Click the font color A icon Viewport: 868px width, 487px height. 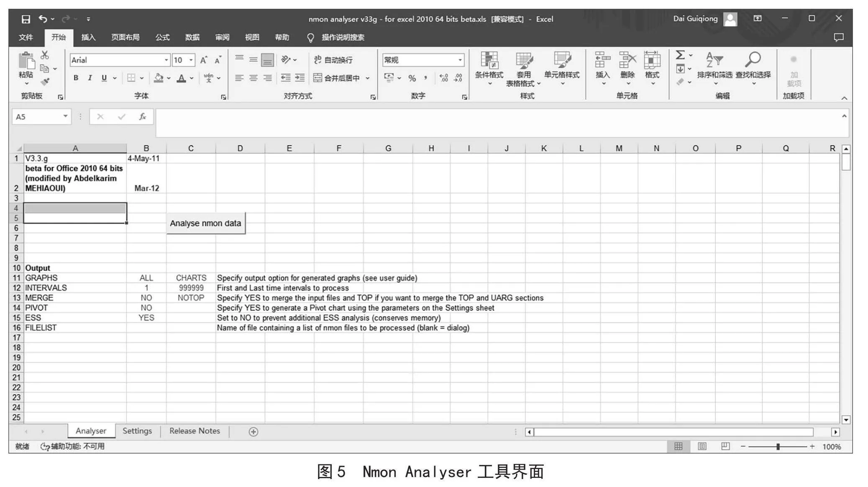pyautogui.click(x=181, y=78)
